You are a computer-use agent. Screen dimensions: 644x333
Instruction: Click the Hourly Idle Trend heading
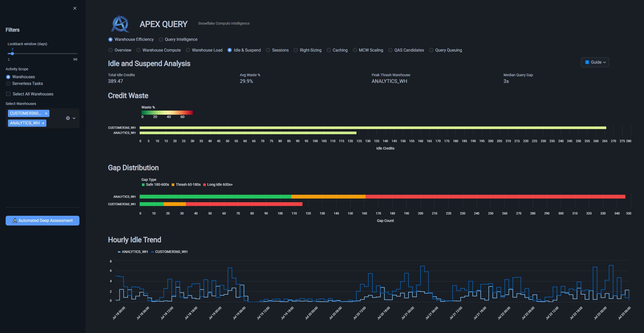(135, 240)
